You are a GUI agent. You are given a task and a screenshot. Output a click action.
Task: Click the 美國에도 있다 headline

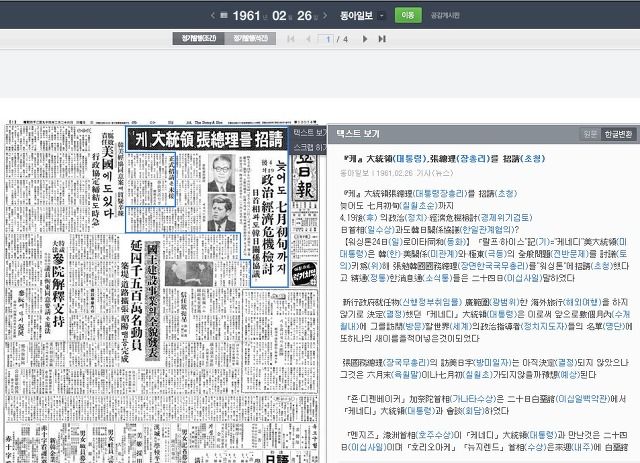[x=107, y=181]
